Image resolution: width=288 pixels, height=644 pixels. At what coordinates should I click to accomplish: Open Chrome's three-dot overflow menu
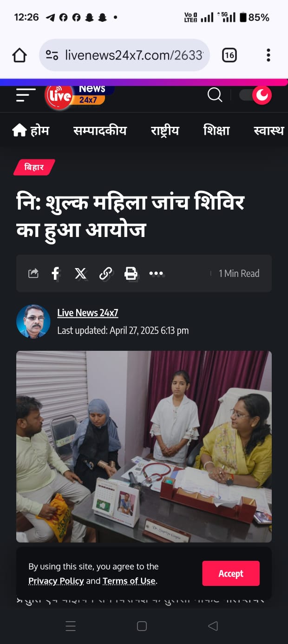pos(268,55)
